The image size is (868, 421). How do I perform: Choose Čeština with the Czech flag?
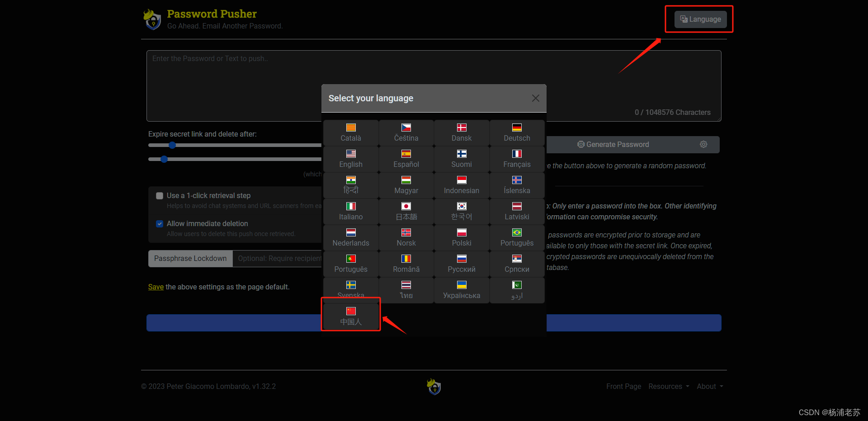point(406,133)
